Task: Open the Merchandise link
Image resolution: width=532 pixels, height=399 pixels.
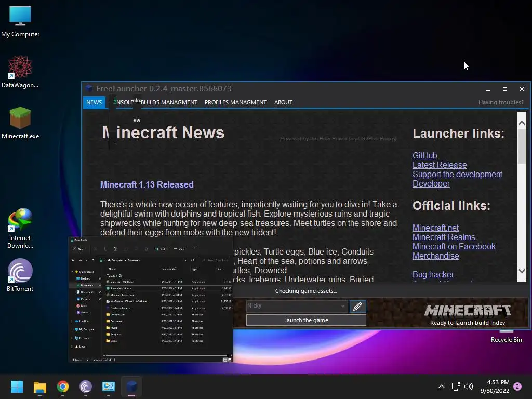Action: pos(436,256)
